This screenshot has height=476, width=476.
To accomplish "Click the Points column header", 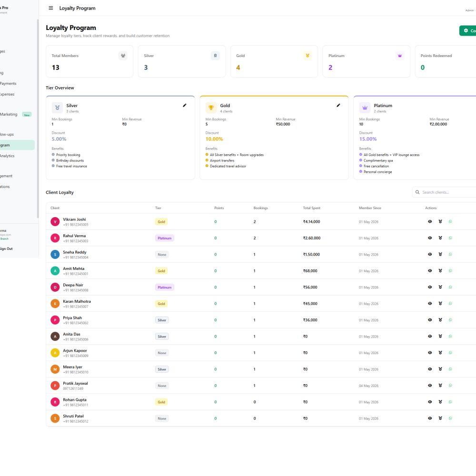I will (x=219, y=208).
